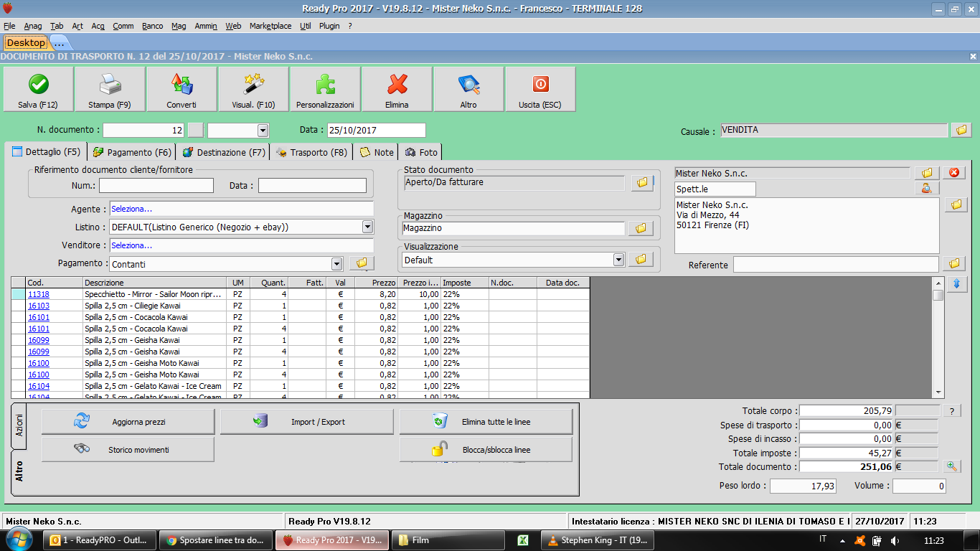Click the blue up-down arrows icon by table

point(957,284)
